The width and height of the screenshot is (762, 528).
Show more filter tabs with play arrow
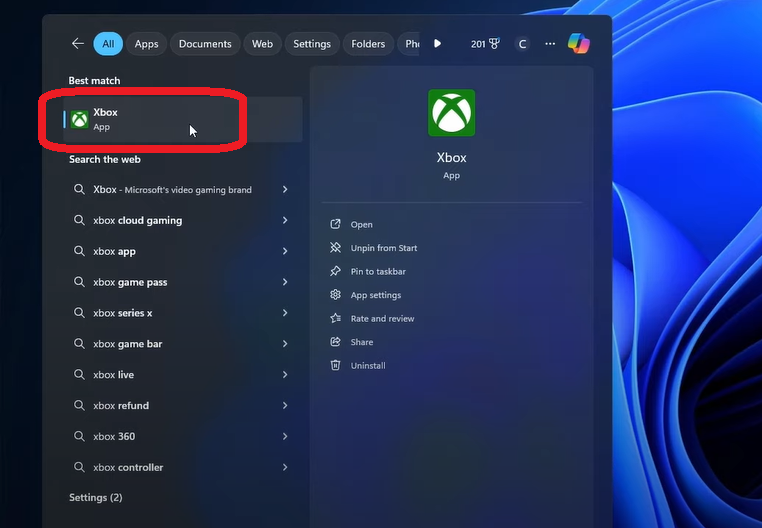coord(437,44)
